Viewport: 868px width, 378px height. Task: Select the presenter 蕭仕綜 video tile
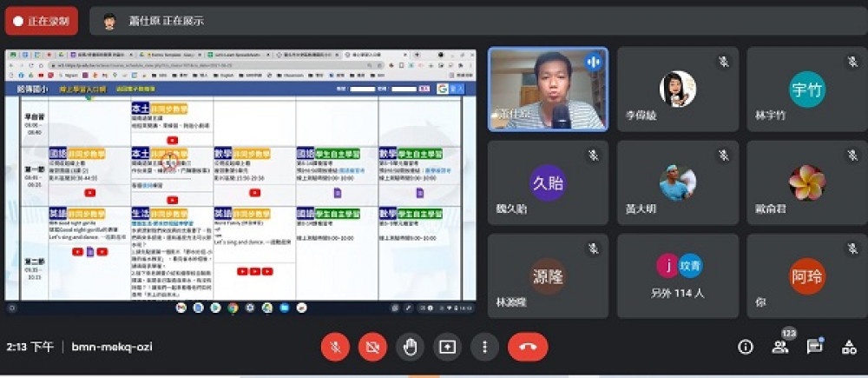pyautogui.click(x=548, y=89)
